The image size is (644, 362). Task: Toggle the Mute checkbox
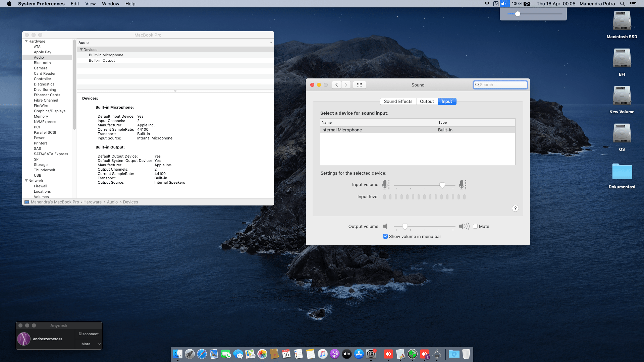click(475, 226)
